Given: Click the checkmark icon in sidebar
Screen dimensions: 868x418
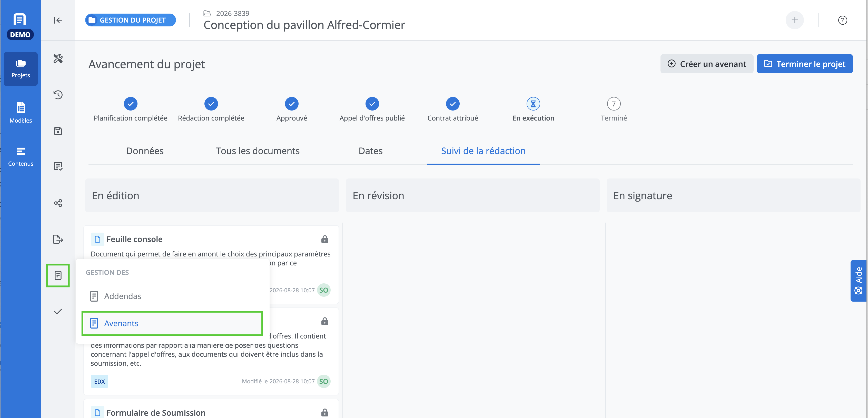Looking at the screenshot, I should [58, 312].
